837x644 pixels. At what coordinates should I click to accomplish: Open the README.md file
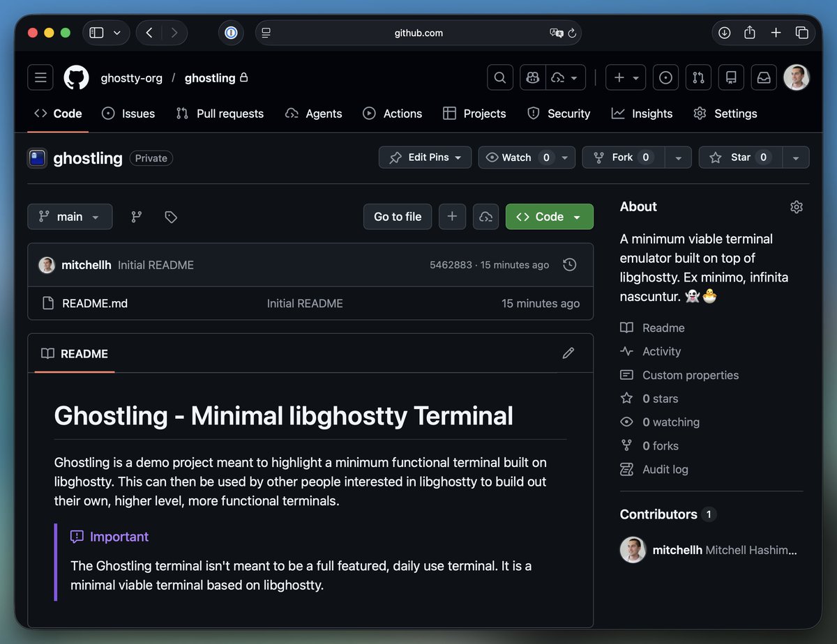[95, 303]
